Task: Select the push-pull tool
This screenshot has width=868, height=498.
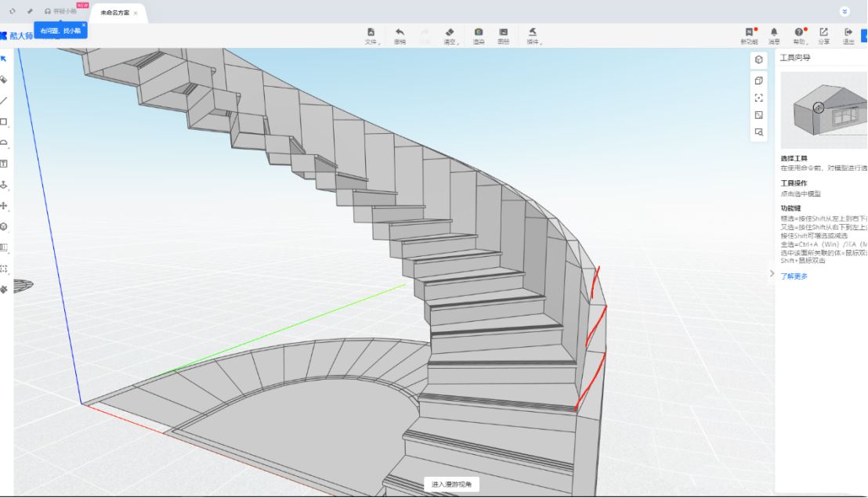Action: pyautogui.click(x=3, y=185)
